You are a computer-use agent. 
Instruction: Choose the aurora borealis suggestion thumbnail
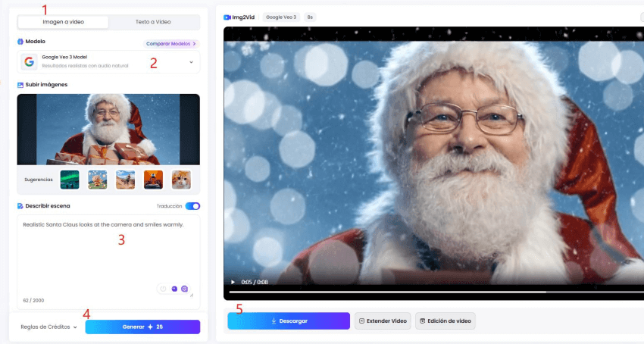(x=70, y=180)
